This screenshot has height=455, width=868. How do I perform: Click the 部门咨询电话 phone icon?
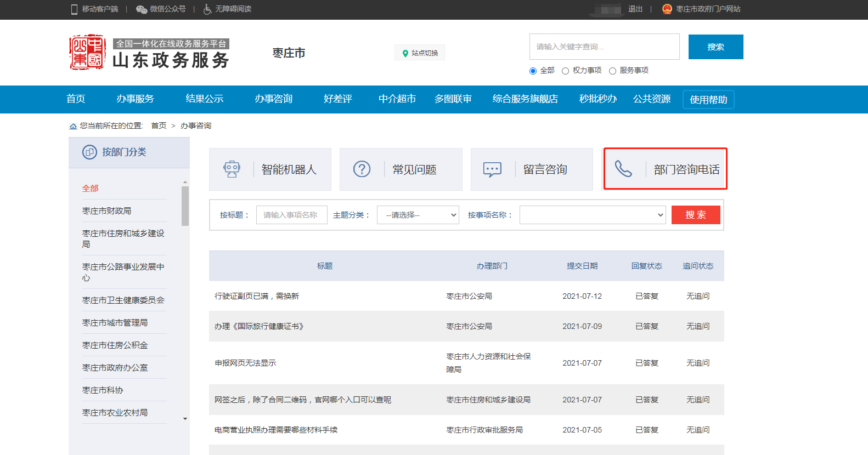(x=623, y=169)
